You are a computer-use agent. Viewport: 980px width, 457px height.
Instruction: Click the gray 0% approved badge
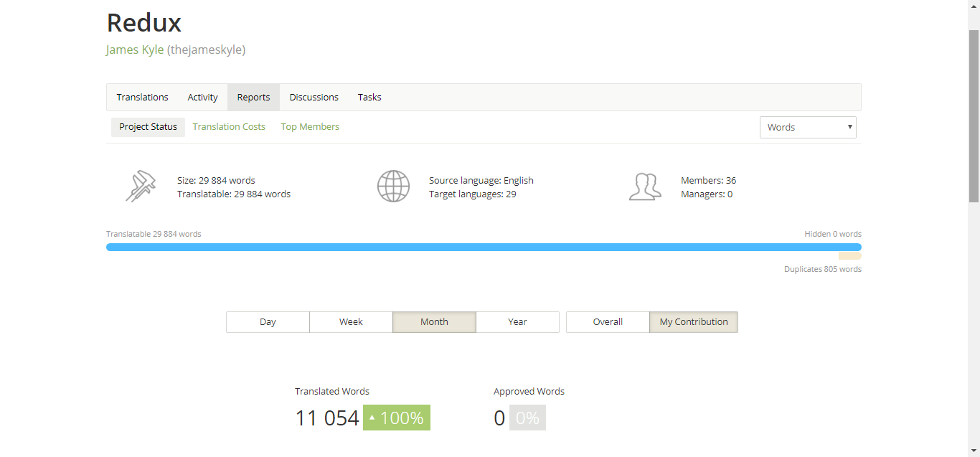click(x=527, y=418)
